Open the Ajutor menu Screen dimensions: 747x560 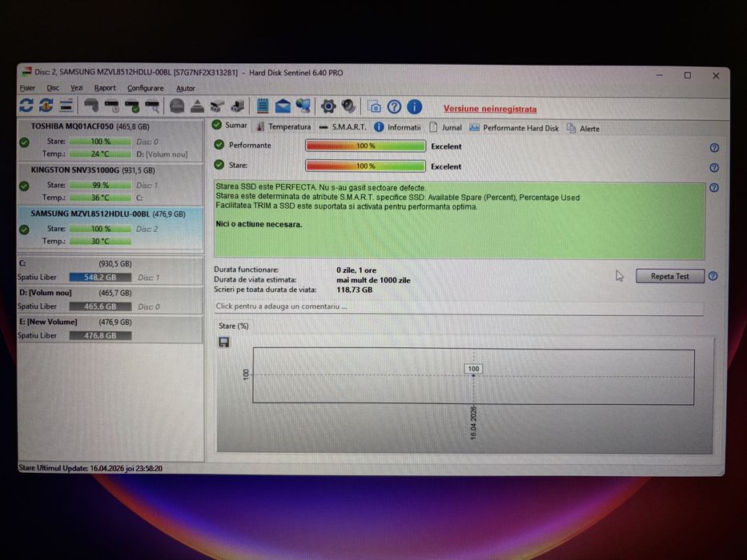coord(185,89)
